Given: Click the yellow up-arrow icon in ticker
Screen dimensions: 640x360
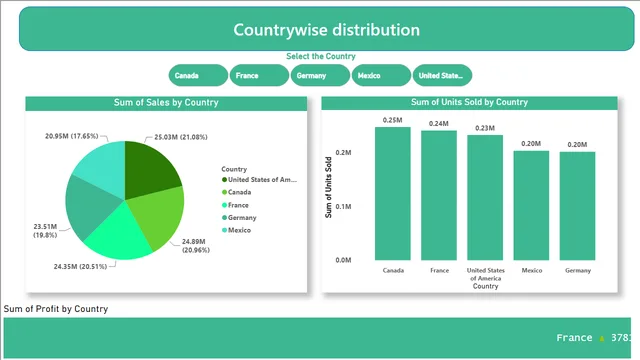Looking at the screenshot, I should pyautogui.click(x=602, y=338).
